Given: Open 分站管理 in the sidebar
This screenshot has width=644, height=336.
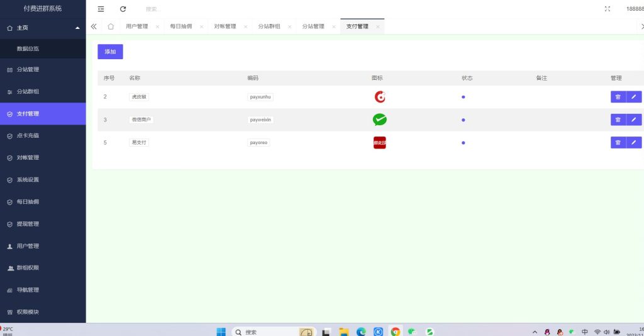Looking at the screenshot, I should point(28,69).
